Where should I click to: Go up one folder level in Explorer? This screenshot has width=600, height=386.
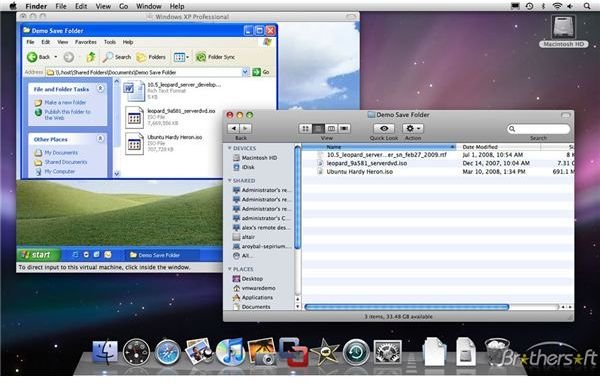(91, 57)
